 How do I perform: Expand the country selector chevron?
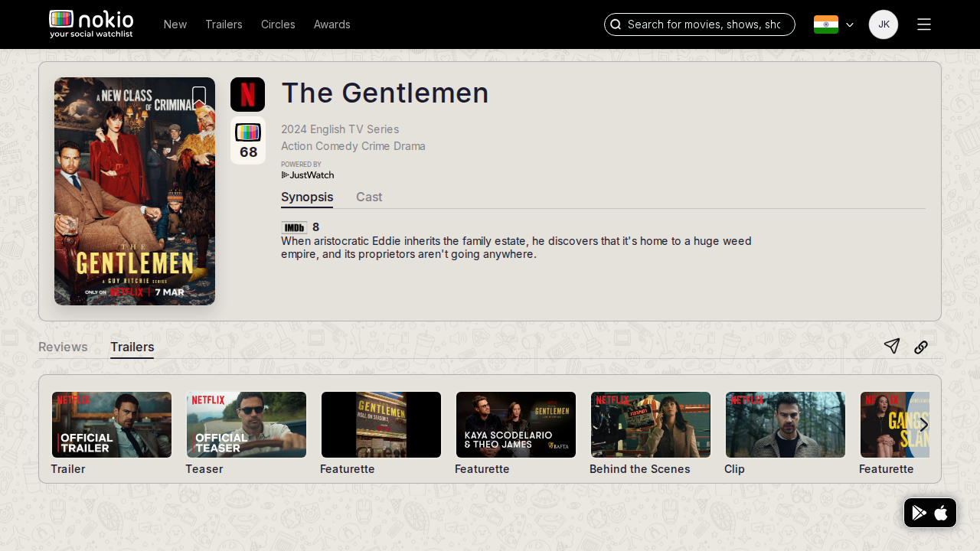tap(849, 24)
